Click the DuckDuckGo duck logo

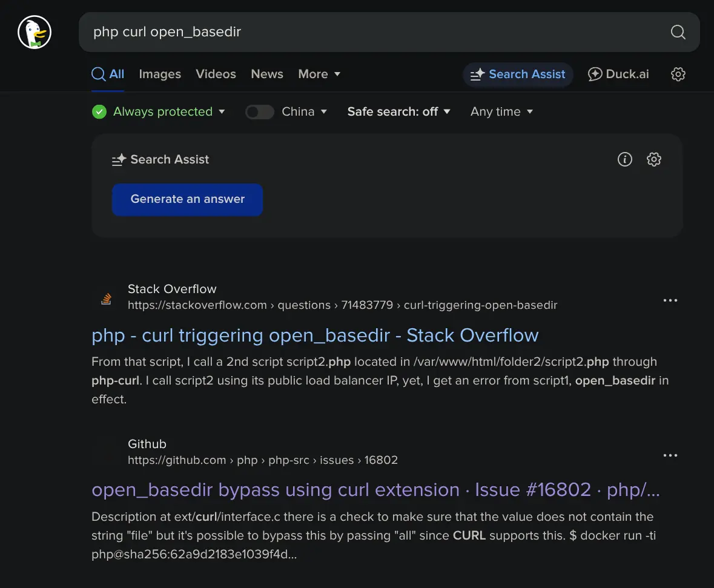click(35, 32)
